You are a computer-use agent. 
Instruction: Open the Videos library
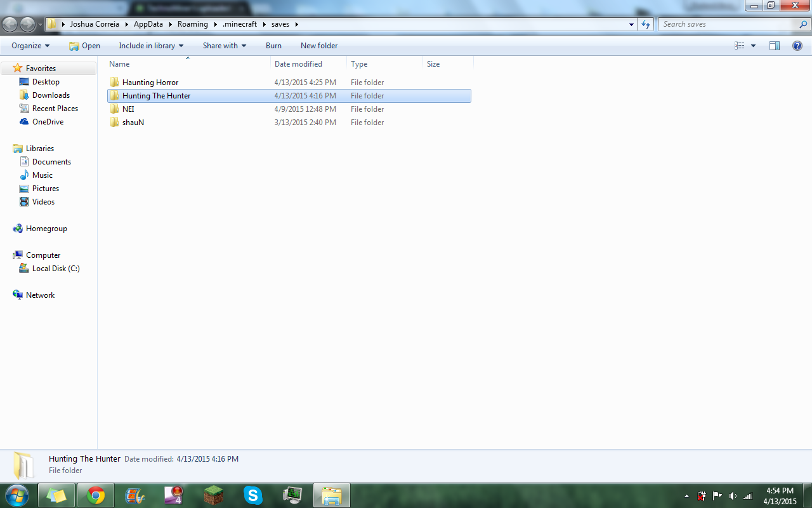tap(43, 202)
